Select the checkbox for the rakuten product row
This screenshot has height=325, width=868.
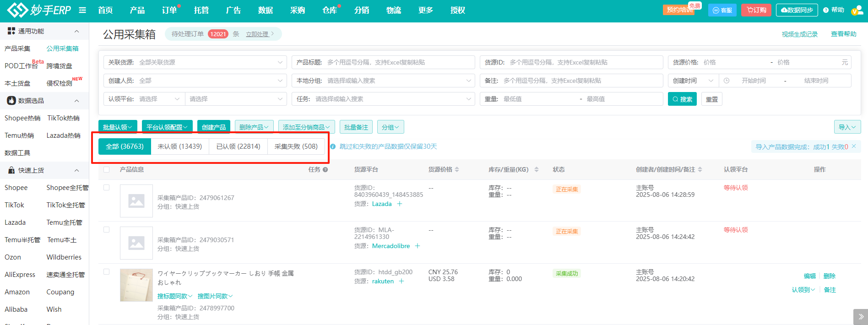tap(107, 272)
